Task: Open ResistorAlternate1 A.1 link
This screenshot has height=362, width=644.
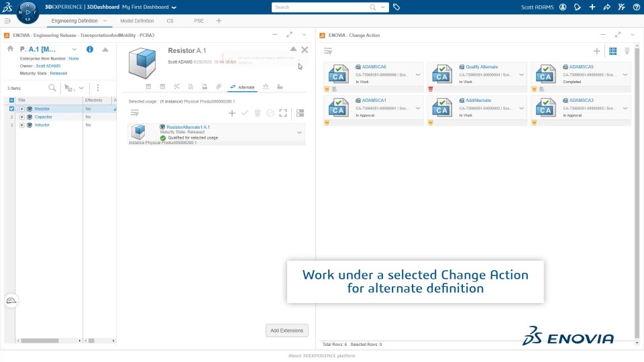Action: click(188, 127)
